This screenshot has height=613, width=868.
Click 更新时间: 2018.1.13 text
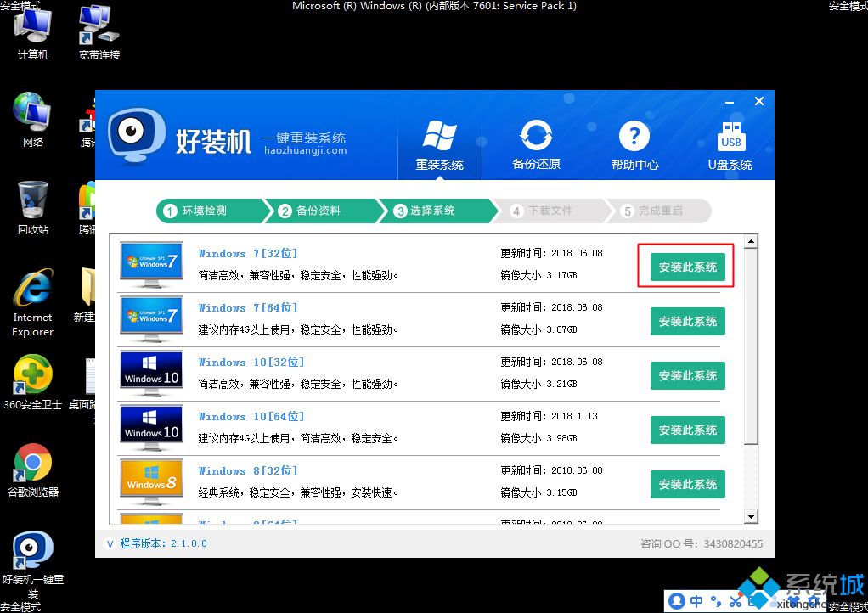tap(550, 416)
